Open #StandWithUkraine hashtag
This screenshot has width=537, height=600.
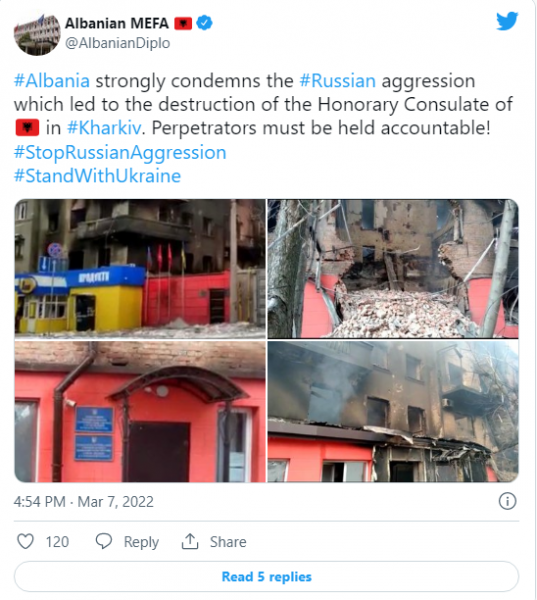97,176
